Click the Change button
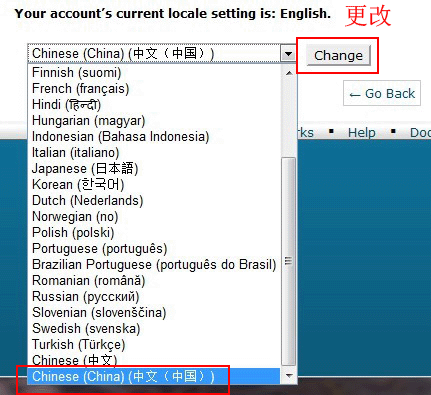The width and height of the screenshot is (431, 395). tap(338, 55)
